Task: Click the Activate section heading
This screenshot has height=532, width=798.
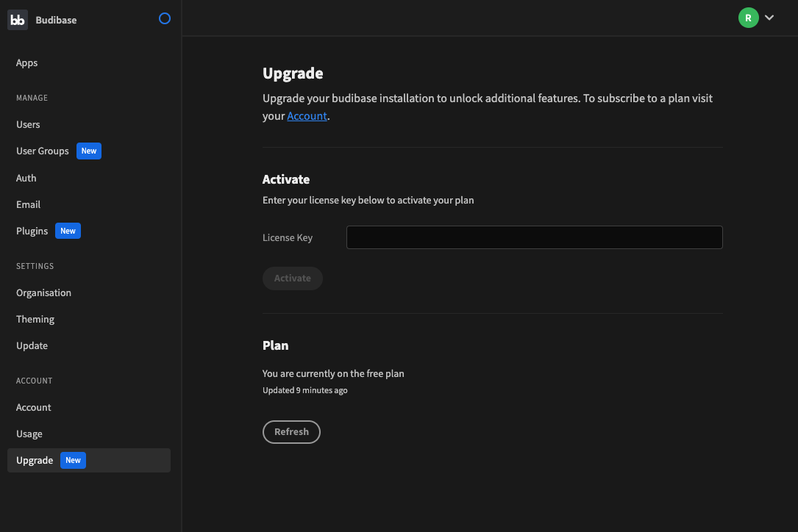Action: click(286, 179)
